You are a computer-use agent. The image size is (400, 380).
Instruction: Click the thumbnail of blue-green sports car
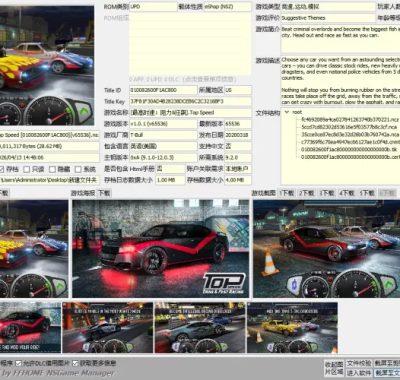coord(200,327)
